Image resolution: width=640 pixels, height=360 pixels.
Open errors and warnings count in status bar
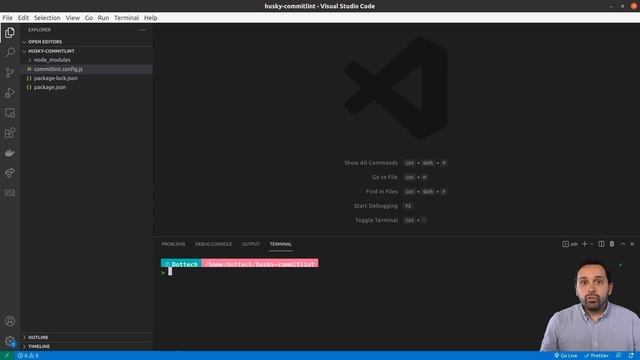click(28, 356)
